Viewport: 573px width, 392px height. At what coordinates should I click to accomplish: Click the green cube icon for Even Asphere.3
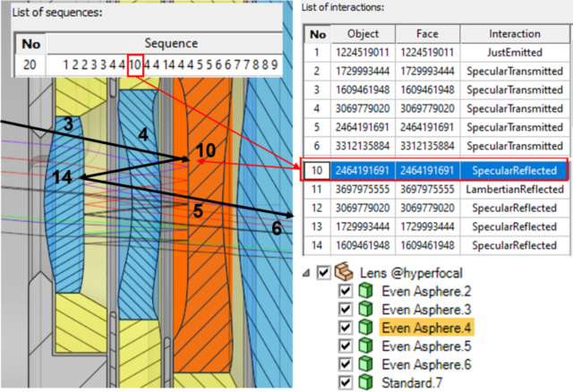[x=366, y=310]
